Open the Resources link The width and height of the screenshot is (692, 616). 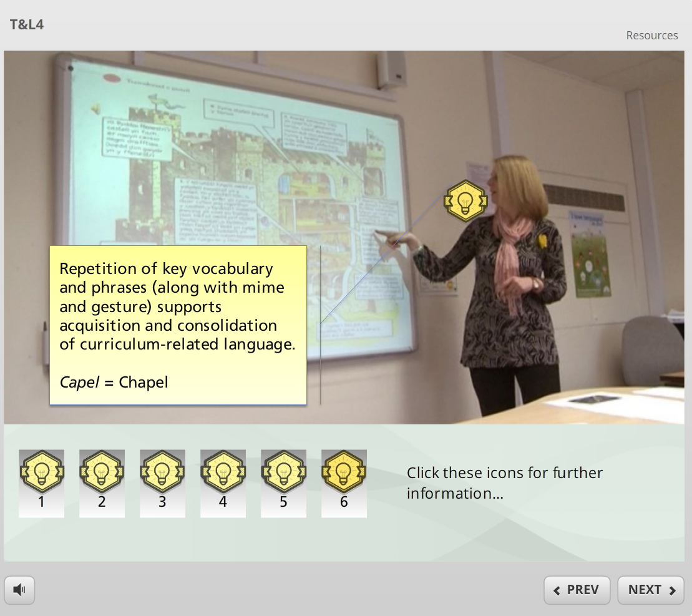click(652, 36)
